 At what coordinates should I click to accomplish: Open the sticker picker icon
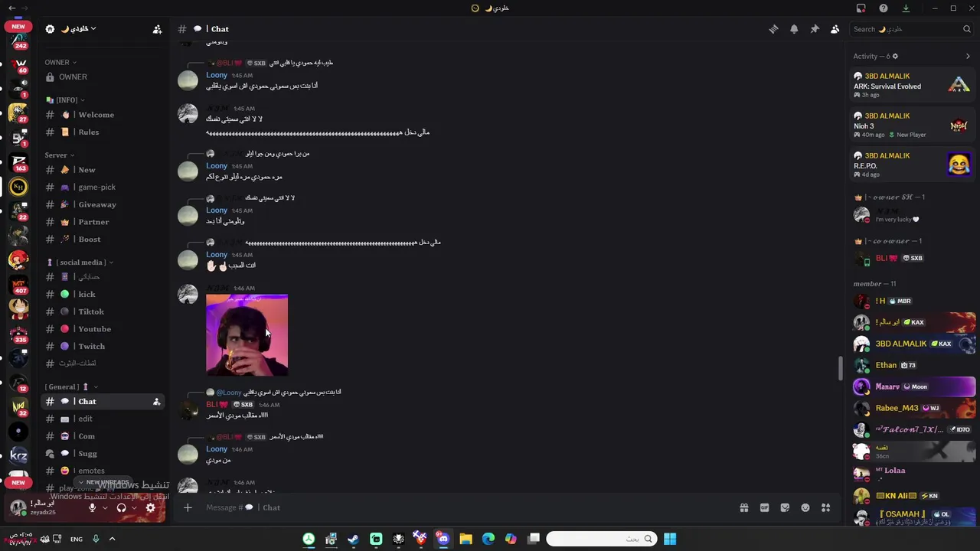(x=785, y=507)
